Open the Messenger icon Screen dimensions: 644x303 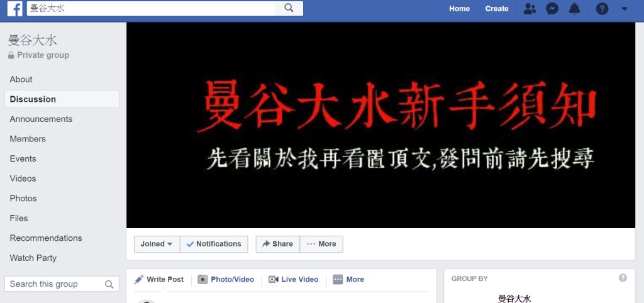pyautogui.click(x=552, y=9)
